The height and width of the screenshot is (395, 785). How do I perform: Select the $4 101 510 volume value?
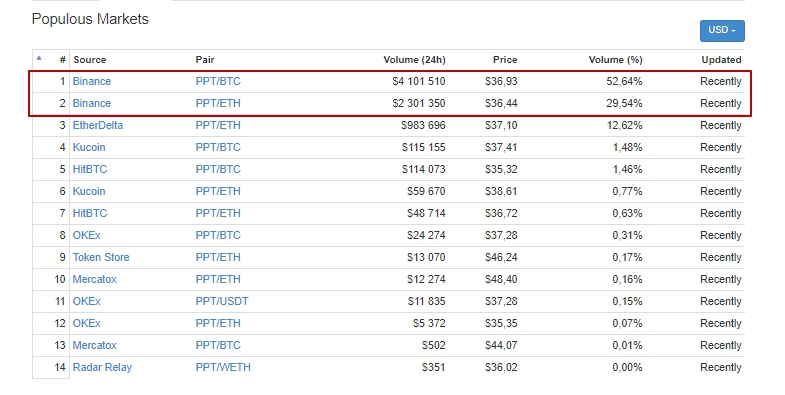[419, 81]
